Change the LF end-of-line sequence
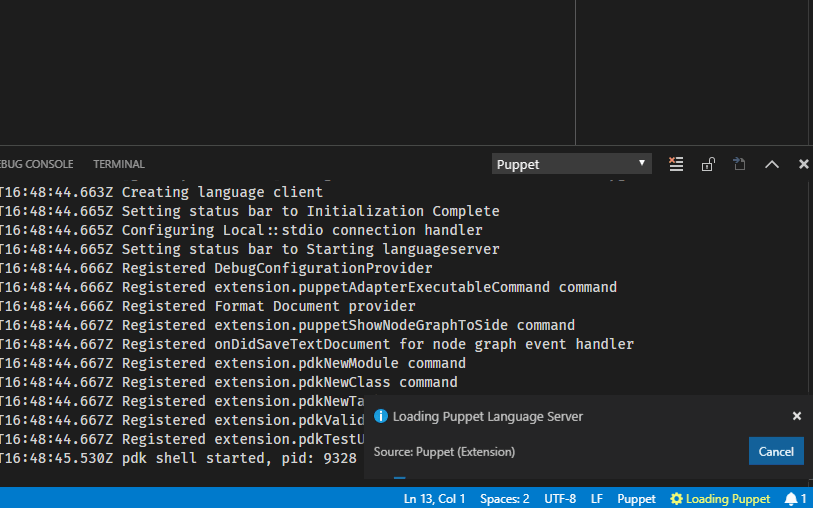 tap(596, 499)
